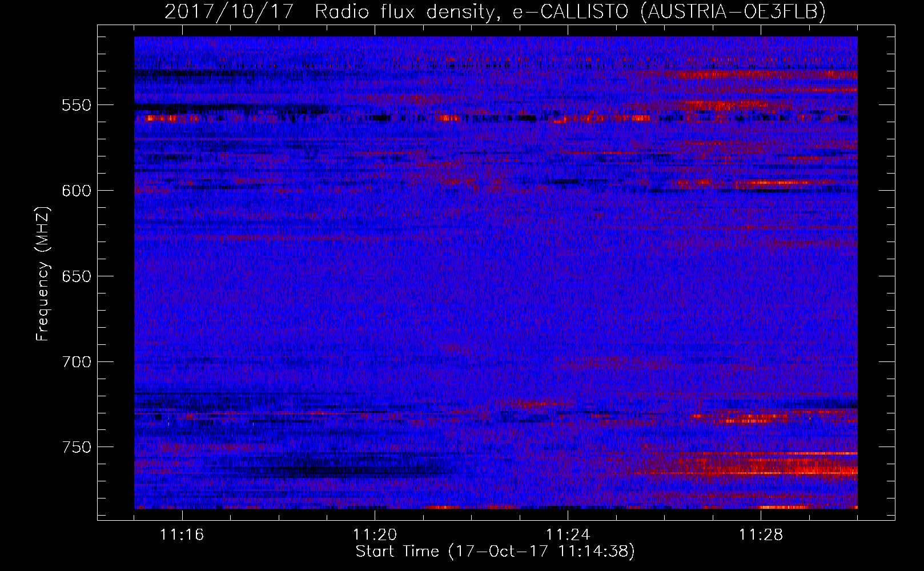Click the "Start Time (17-Oct-17 11:14:38)" label
Viewport: 924px width, 571px height.
[495, 552]
